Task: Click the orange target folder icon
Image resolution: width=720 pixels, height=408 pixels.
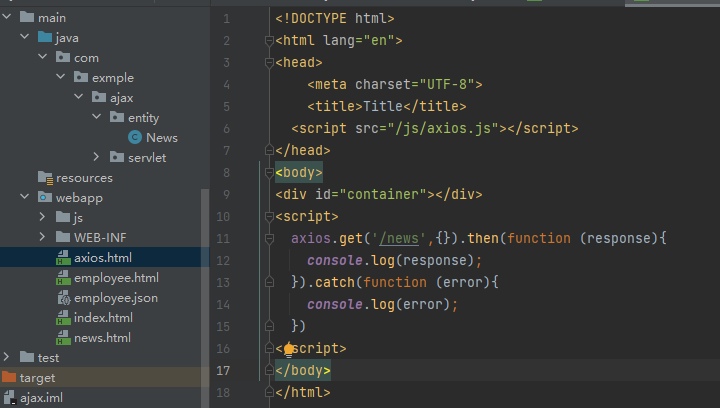Action: (9, 378)
